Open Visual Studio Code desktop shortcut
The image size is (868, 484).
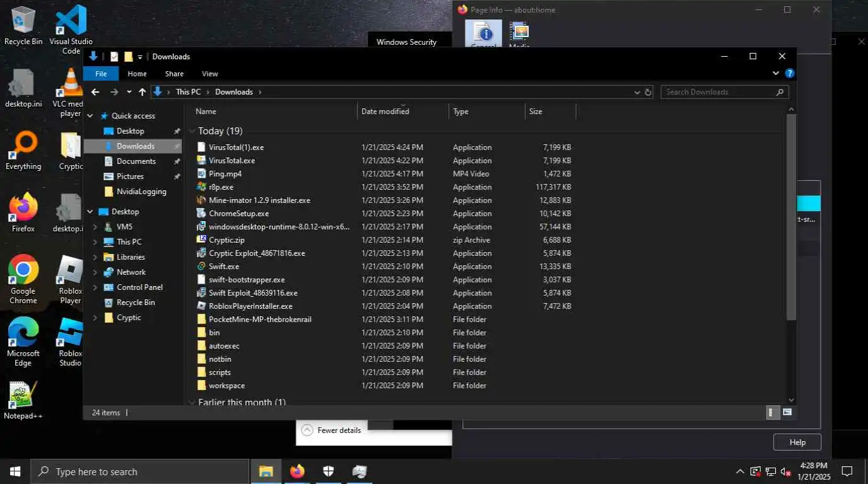(71, 30)
